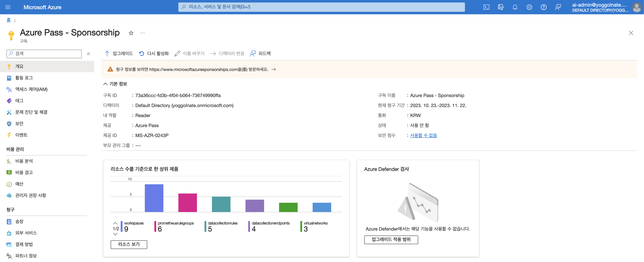Open the directories and subscriptions filter icon
This screenshot has width=644, height=262.
[x=500, y=7]
